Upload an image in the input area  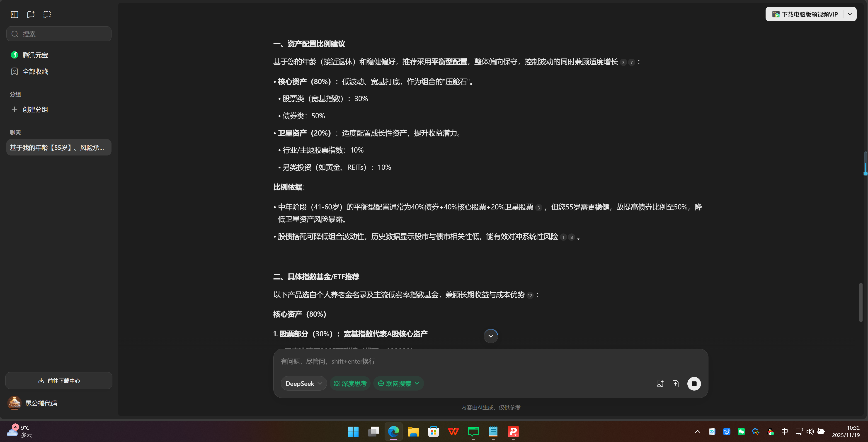point(660,383)
